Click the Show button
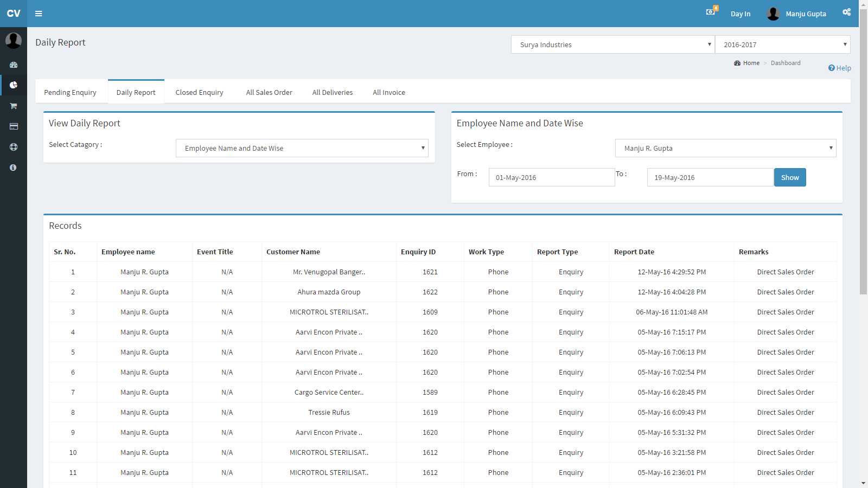Viewport: 868px width, 488px height. tap(790, 177)
